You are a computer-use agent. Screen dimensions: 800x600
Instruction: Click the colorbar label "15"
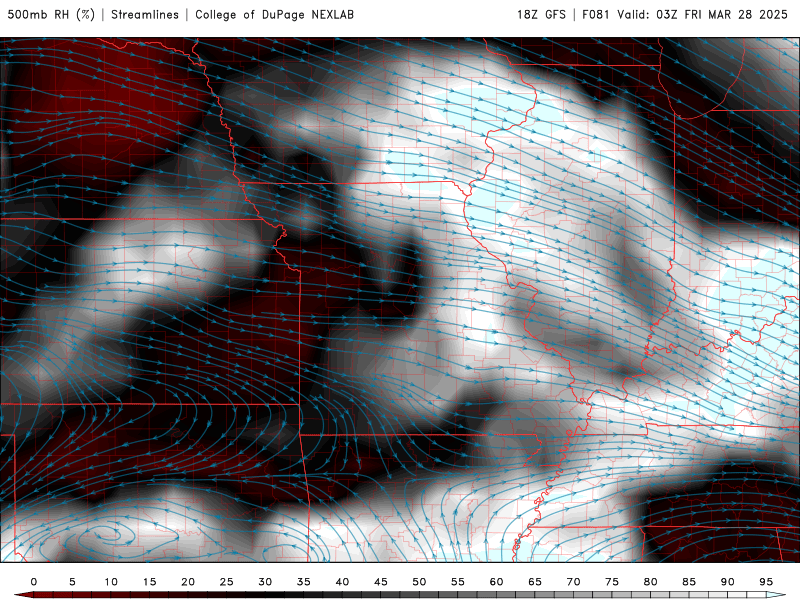tap(149, 582)
